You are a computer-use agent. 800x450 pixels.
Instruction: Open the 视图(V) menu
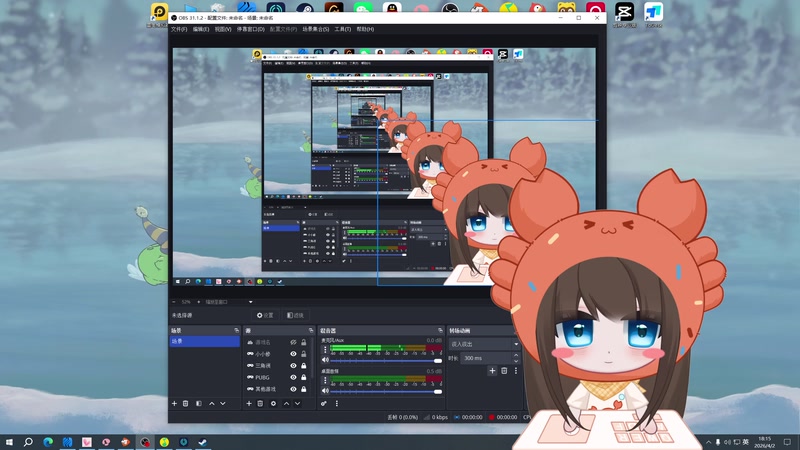[222, 29]
